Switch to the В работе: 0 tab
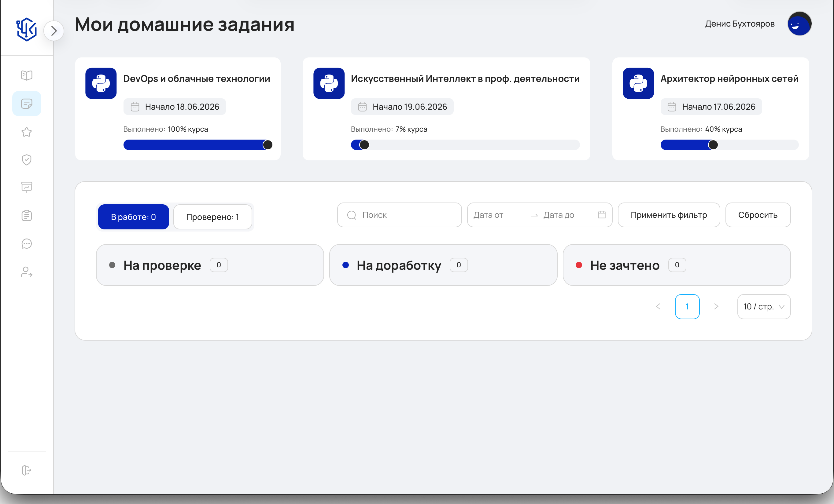This screenshot has width=834, height=504. tap(133, 217)
